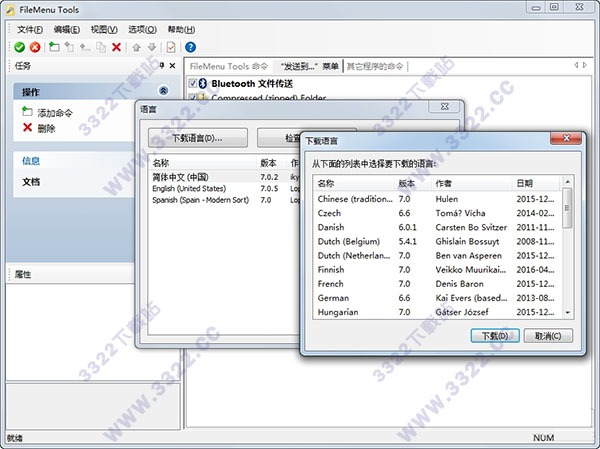Select the Hungarian language row
Viewport: 600px width, 449px height.
[x=437, y=312]
